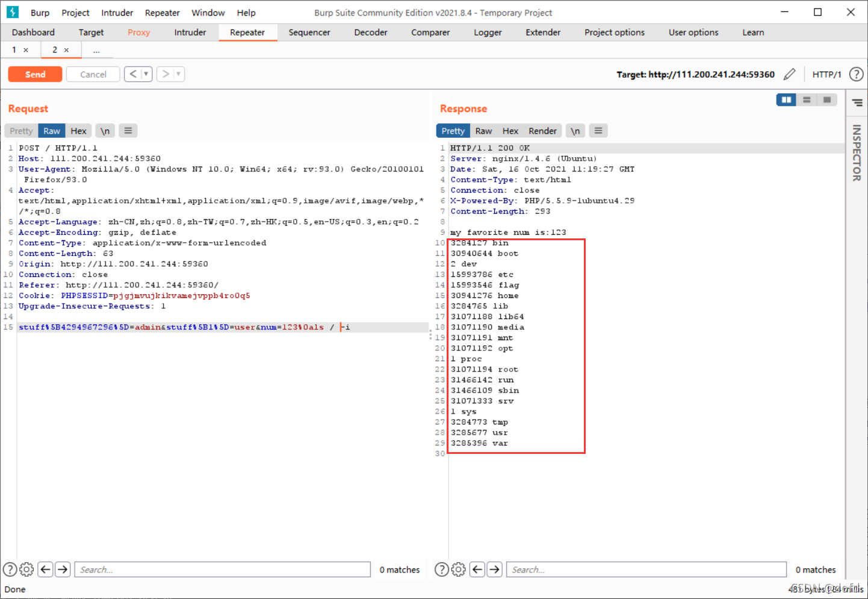Open the Extender tab
This screenshot has width=868, height=599.
[543, 33]
